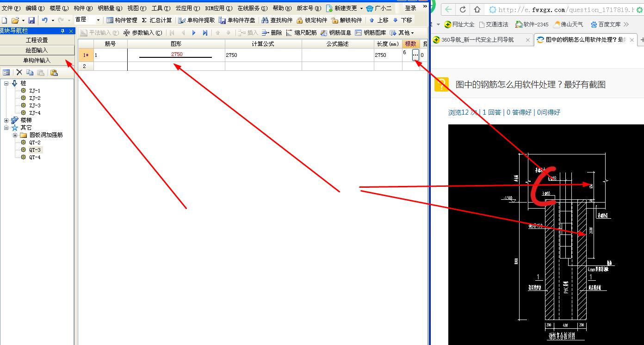Run 汇总计算 summary calculation

[156, 20]
